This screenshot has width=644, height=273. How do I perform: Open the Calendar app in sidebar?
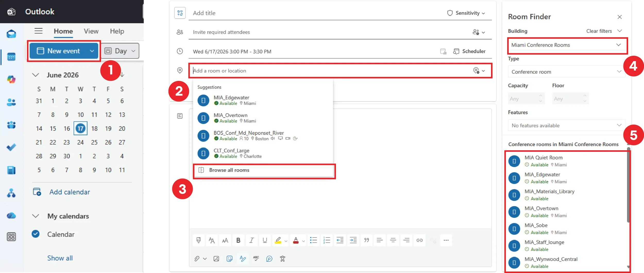tap(11, 57)
